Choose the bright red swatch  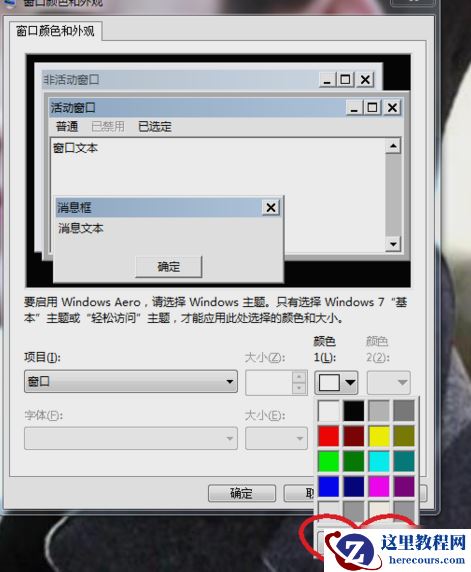[x=329, y=436]
